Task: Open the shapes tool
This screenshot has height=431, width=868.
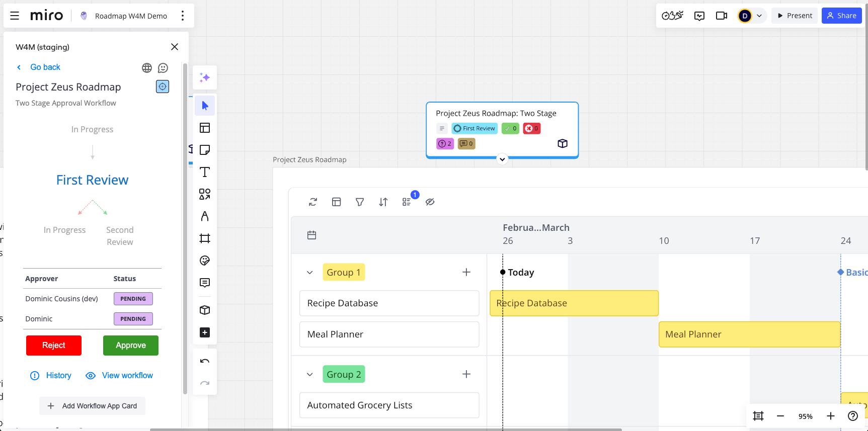Action: pyautogui.click(x=205, y=194)
